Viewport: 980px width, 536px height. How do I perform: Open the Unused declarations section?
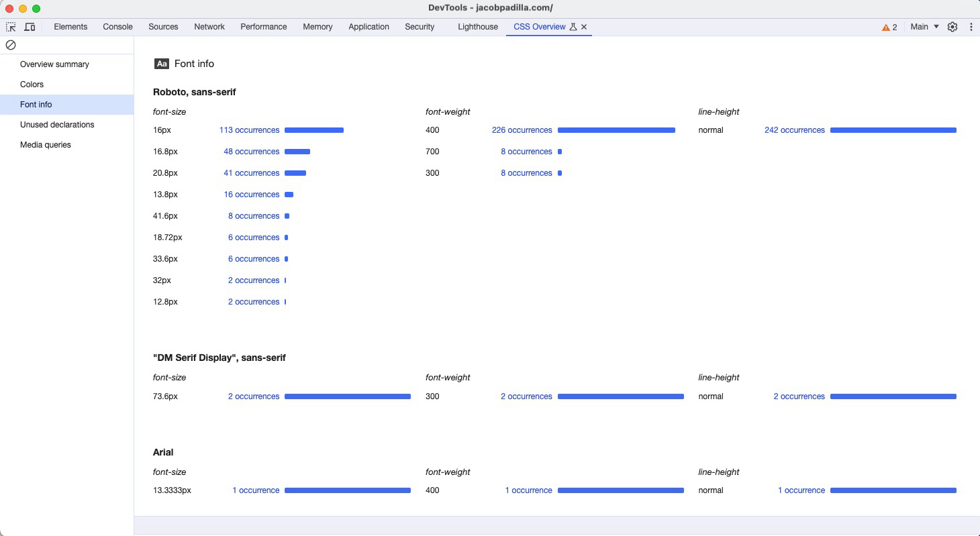[57, 124]
